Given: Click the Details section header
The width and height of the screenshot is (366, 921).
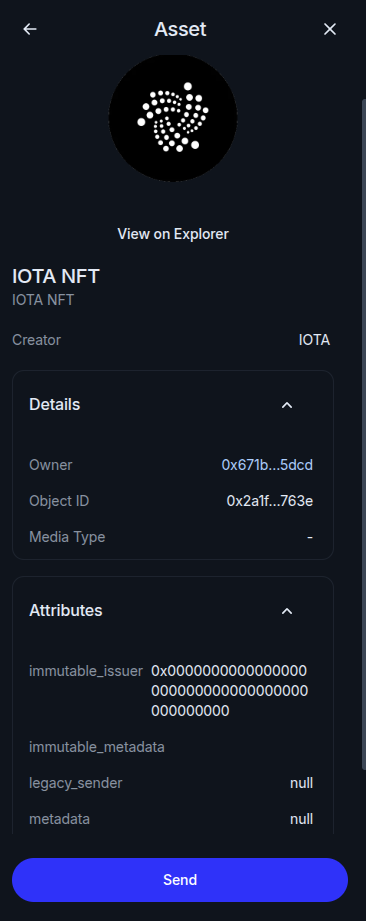Looking at the screenshot, I should pos(173,405).
